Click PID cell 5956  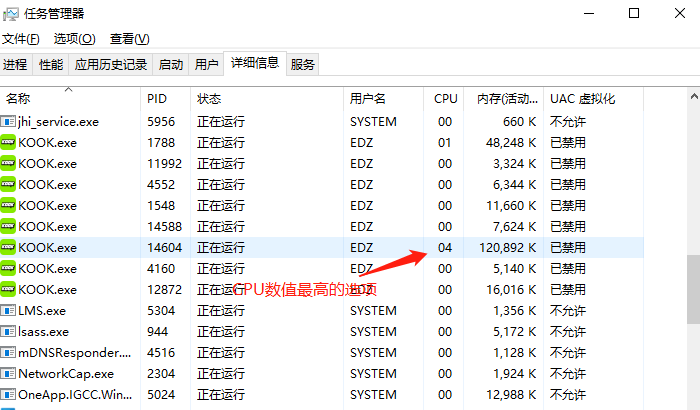161,122
